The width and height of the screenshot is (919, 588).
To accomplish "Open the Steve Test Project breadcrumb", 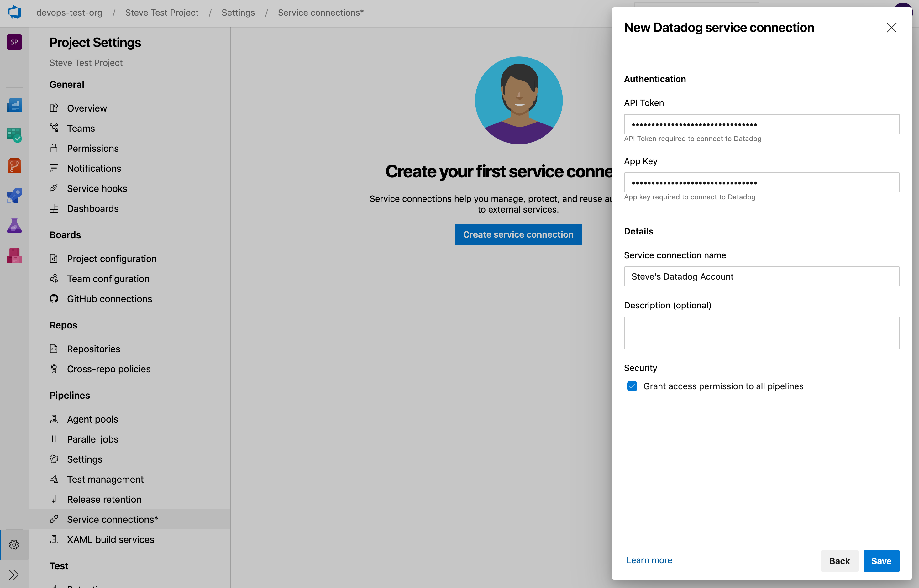I will [x=162, y=13].
